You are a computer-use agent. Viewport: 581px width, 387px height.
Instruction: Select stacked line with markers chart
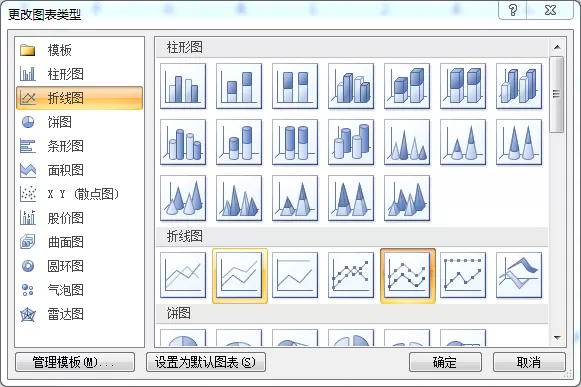408,276
